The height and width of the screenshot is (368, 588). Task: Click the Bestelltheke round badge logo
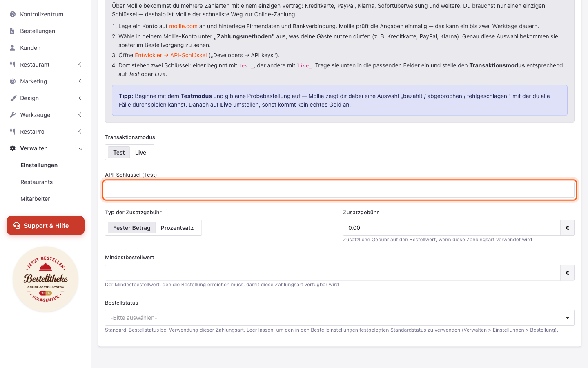tap(45, 279)
